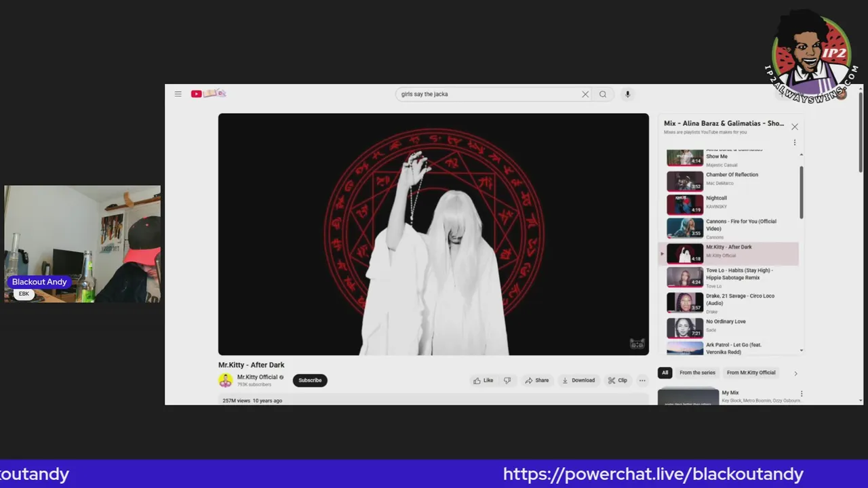Open Mr.Kitty Official channel avatar

click(x=226, y=380)
